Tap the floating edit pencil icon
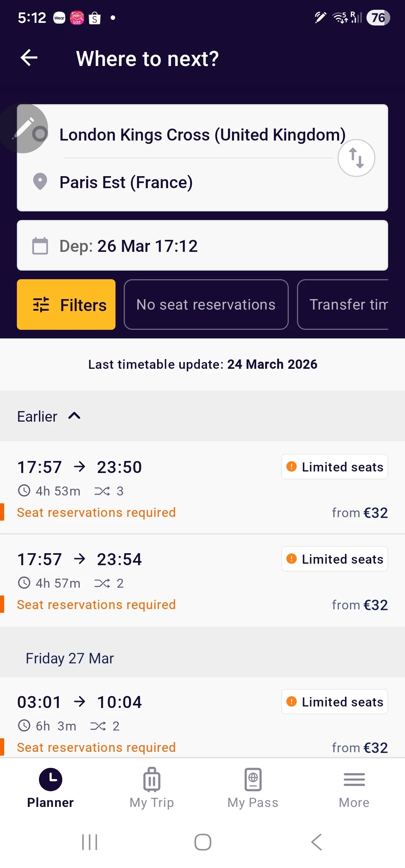 [24, 129]
